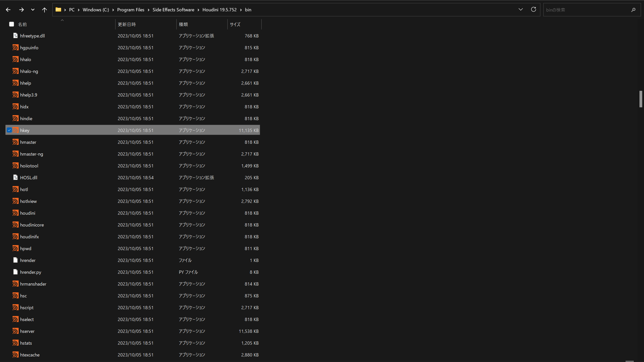Click the hpwd application icon
Screen dimensions: 644x362
point(15,248)
